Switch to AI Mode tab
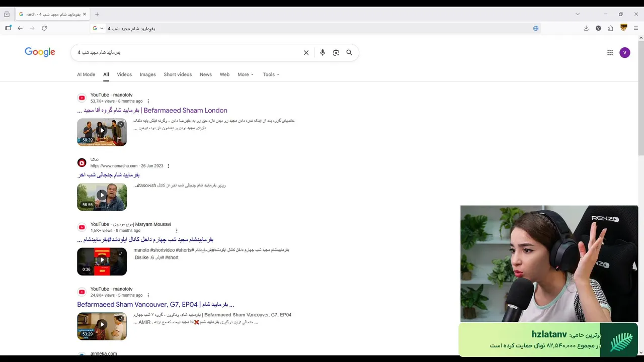Viewport: 644px width, 362px height. point(86,74)
